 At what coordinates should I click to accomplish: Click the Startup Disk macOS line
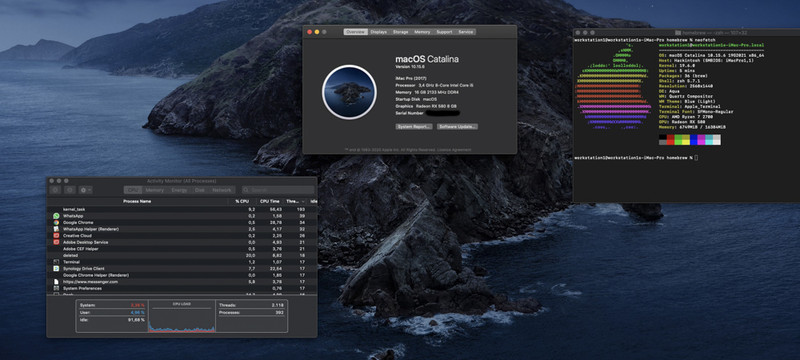[416, 99]
